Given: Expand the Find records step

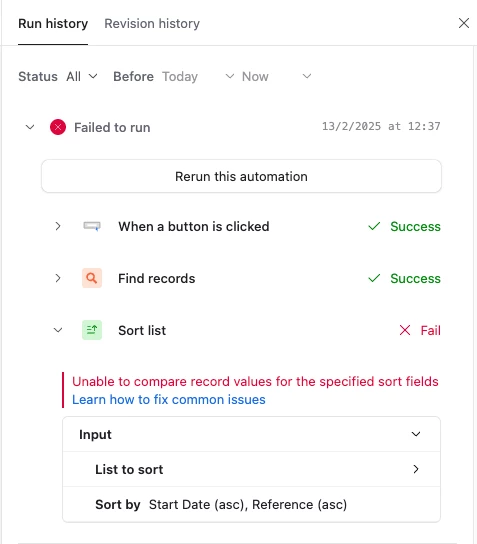Looking at the screenshot, I should coord(58,278).
